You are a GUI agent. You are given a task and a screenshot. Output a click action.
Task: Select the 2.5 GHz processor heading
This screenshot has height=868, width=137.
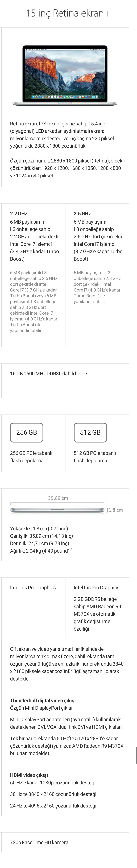point(82,214)
